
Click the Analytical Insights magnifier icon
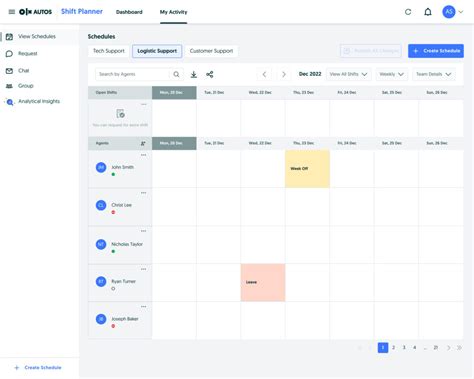[10, 102]
